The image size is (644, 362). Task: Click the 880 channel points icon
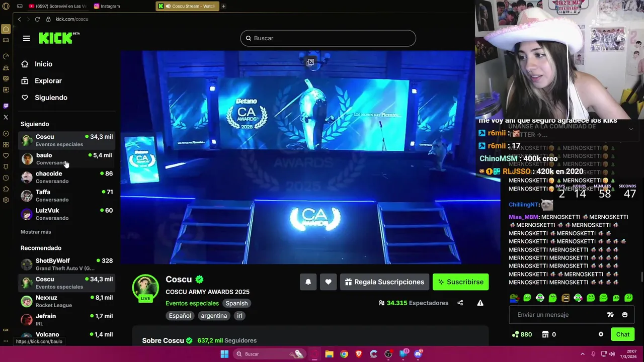(515, 334)
